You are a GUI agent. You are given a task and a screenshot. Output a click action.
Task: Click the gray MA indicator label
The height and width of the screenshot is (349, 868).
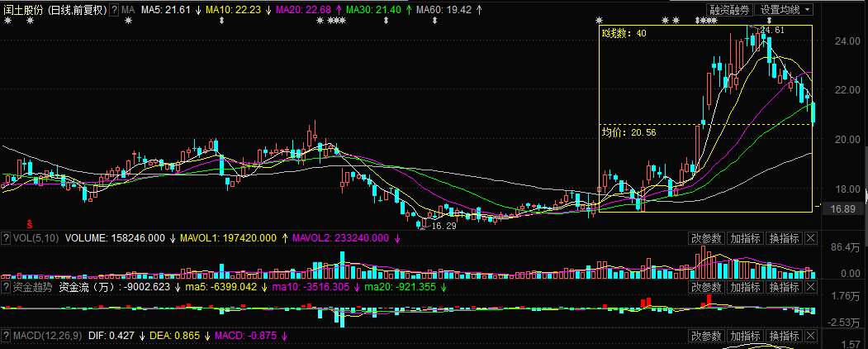click(128, 10)
